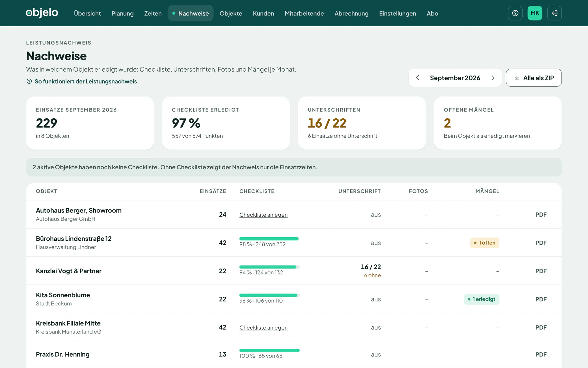Open PDF for Kita Sonnenblume
588x368 pixels.
[x=541, y=299]
